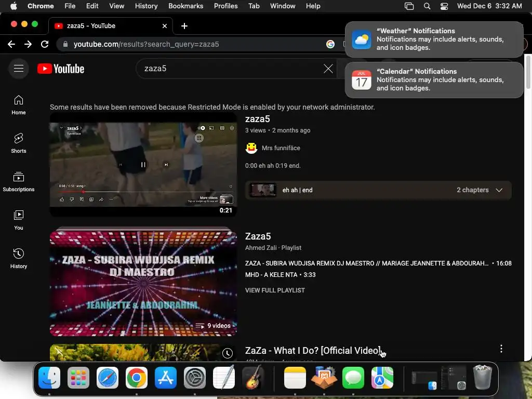Visit the Mrs funnifáce channel name
Viewport: 532px width, 399px height.
(281, 148)
